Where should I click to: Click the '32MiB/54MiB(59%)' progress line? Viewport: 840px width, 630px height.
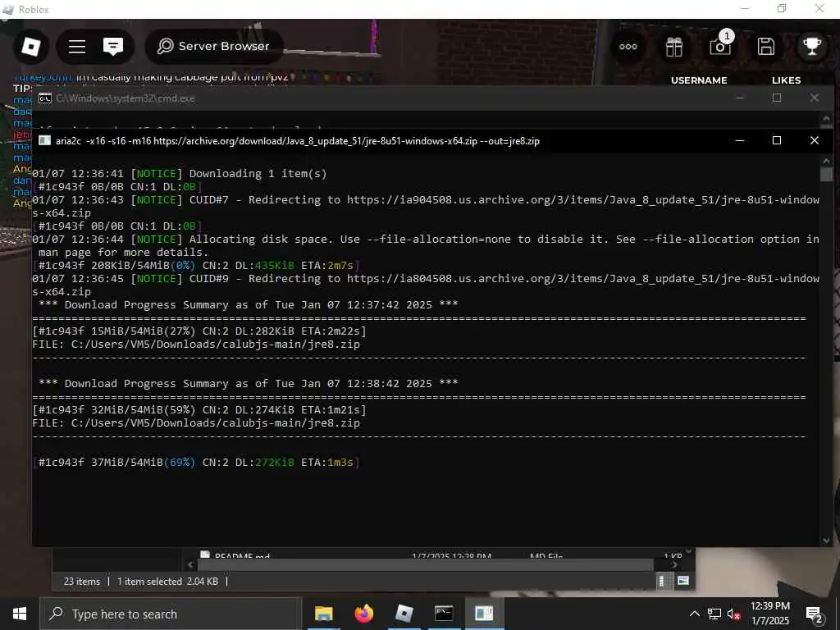[x=199, y=410]
